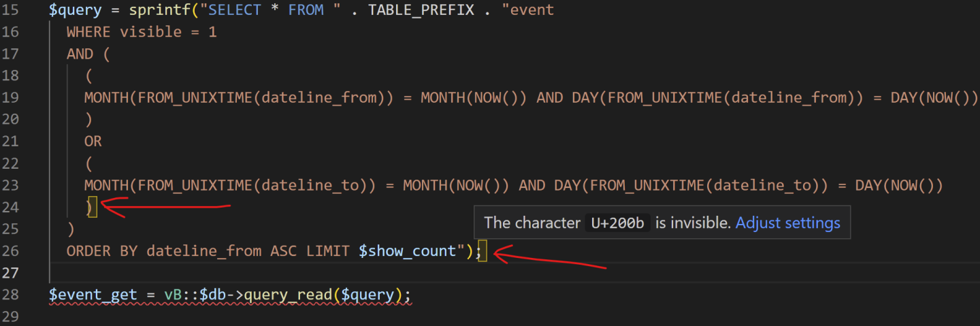The image size is (980, 326).
Task: Click the sprintf function name
Action: (160, 10)
